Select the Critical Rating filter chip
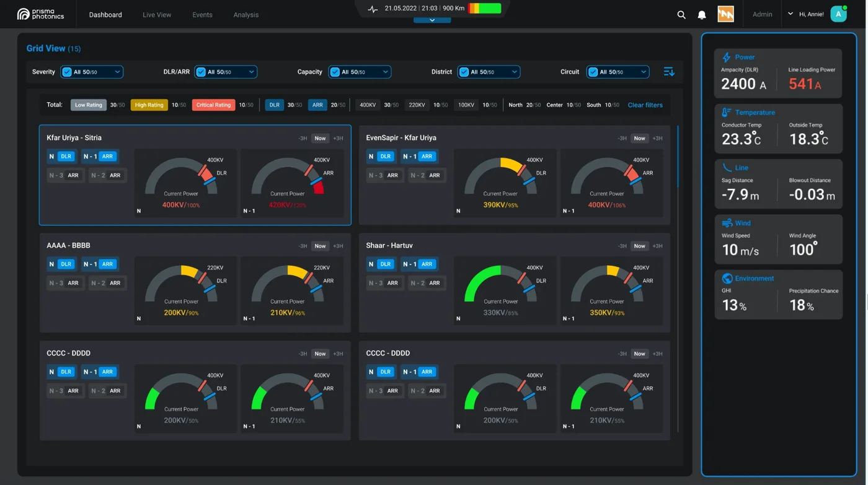The height and width of the screenshot is (485, 868). [x=213, y=105]
